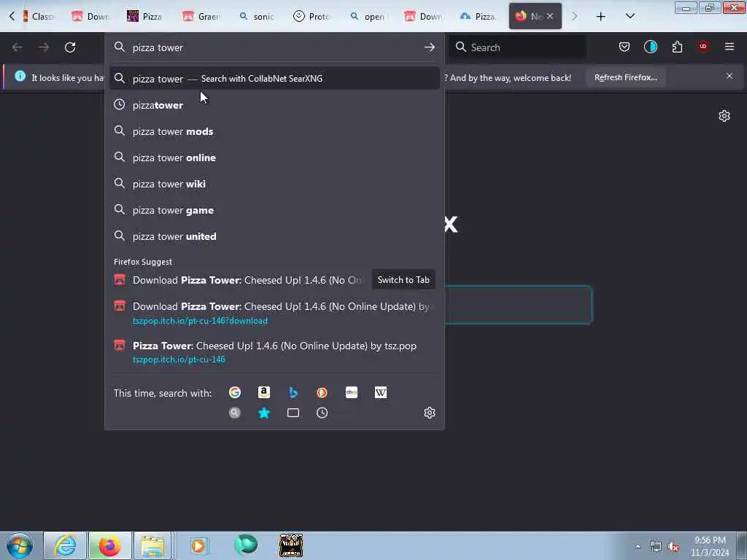Switch to the Graen tab
Image resolution: width=747 pixels, height=560 pixels.
201,16
